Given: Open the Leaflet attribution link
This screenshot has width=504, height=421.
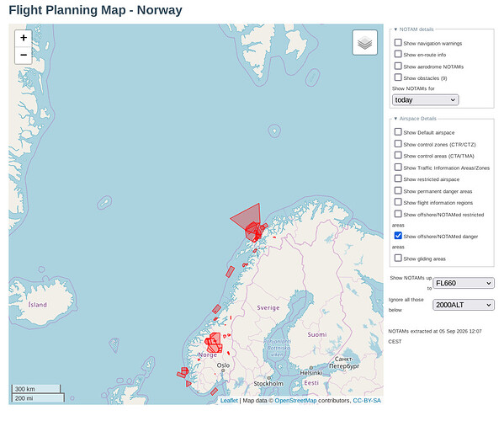Looking at the screenshot, I should 229,401.
